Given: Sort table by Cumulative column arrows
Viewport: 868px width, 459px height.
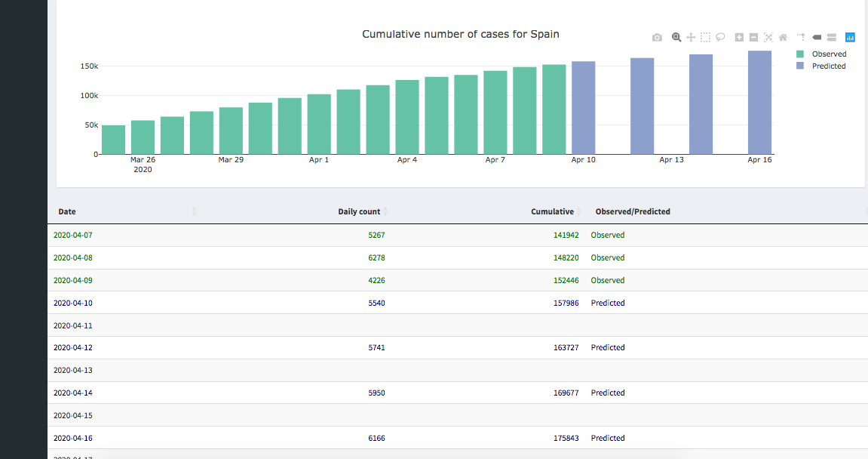Looking at the screenshot, I should click(x=579, y=212).
